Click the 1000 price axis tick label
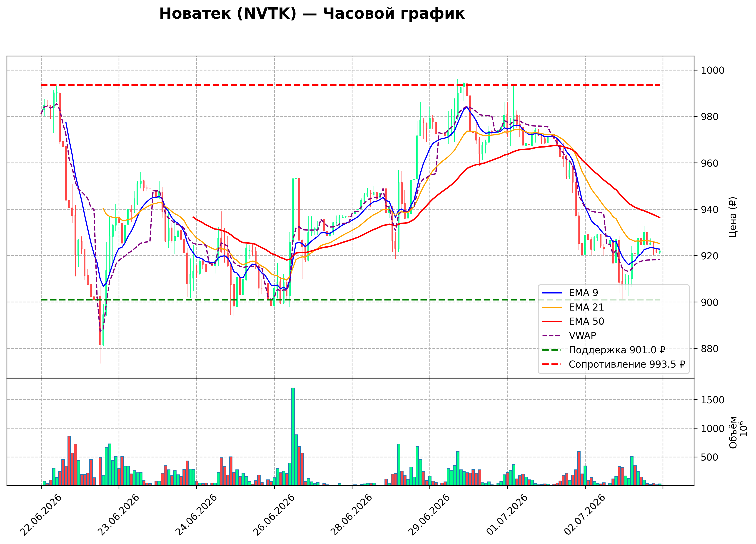Viewport: 756px width, 544px height. click(x=713, y=70)
